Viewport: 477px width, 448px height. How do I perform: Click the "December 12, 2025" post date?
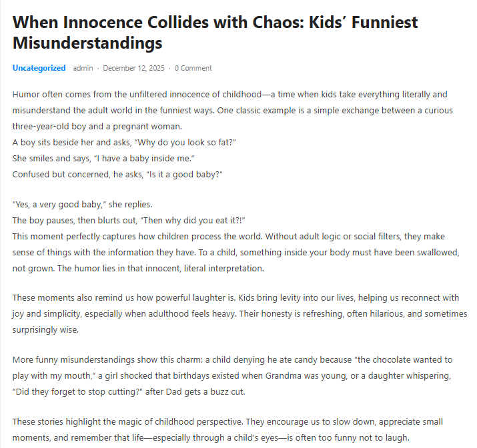tap(133, 68)
